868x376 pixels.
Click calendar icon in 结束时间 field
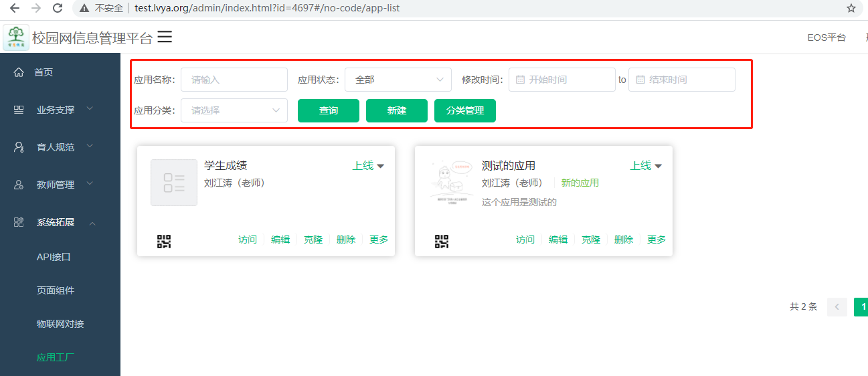(640, 80)
